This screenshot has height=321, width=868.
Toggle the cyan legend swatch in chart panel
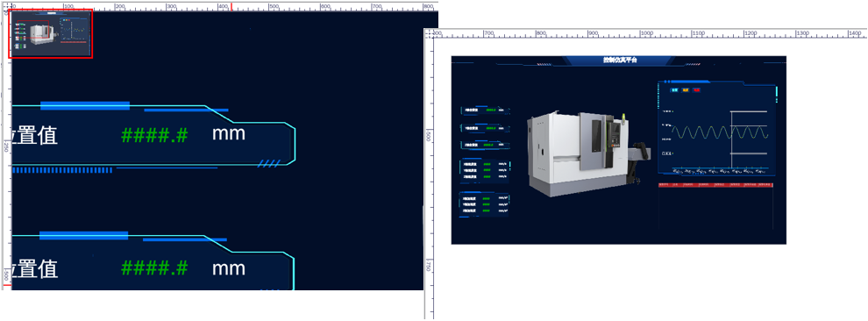coord(674,90)
